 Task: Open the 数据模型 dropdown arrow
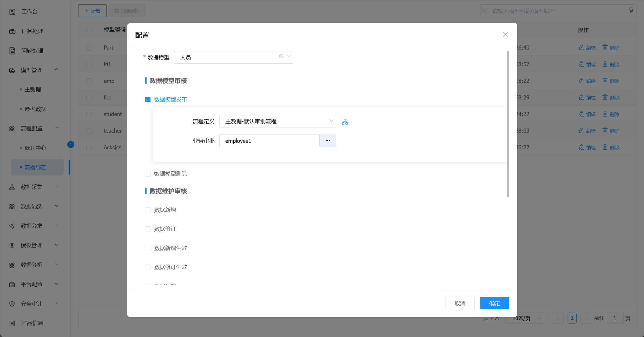tap(289, 56)
